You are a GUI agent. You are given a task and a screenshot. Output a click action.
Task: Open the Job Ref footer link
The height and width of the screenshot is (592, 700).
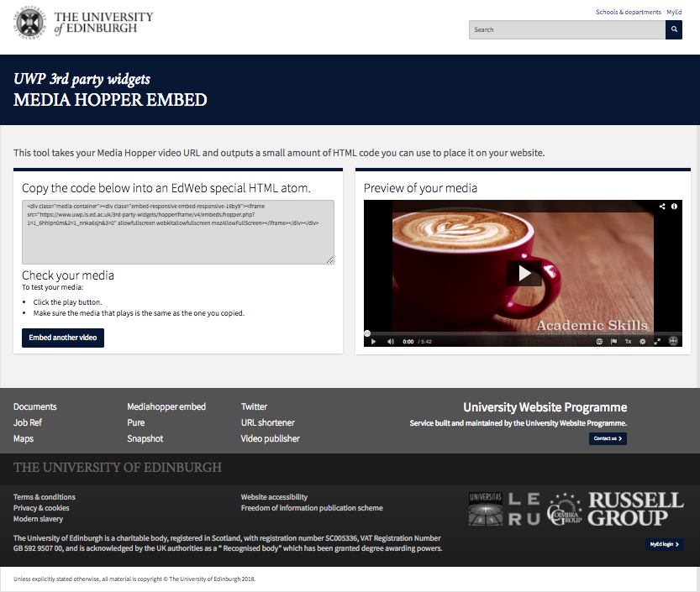[28, 422]
